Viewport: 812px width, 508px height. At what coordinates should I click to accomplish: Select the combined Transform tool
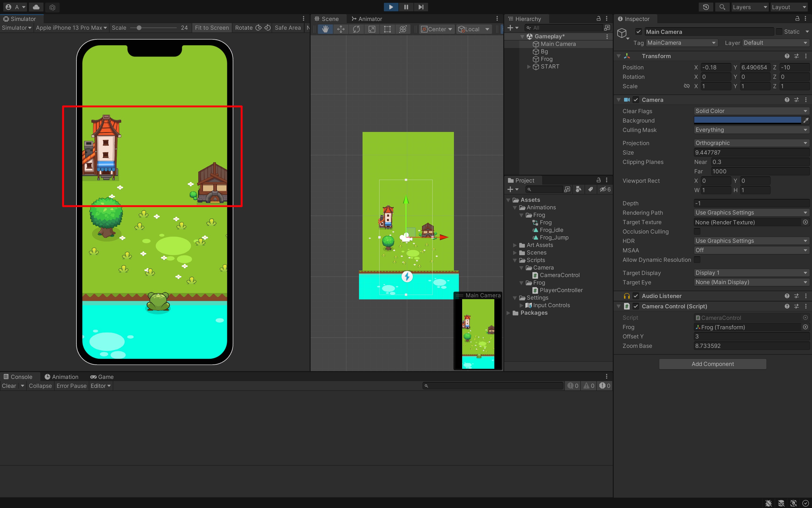[x=403, y=29]
